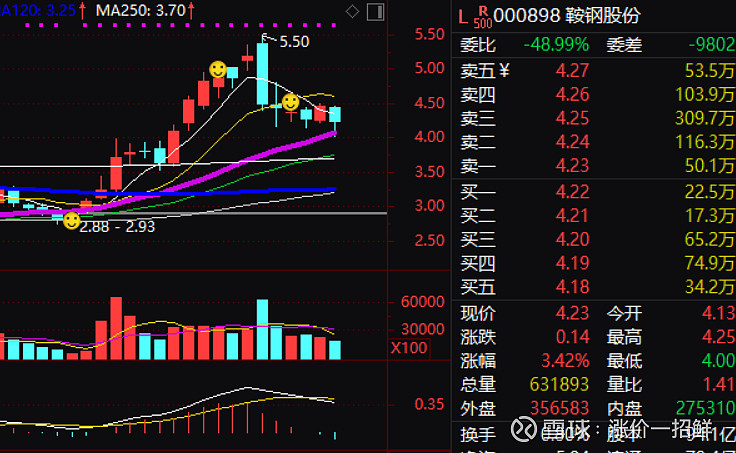Viewport: 736px width, 453px height.
Task: Click the 卖四 volume 103.9万
Action: (x=705, y=94)
